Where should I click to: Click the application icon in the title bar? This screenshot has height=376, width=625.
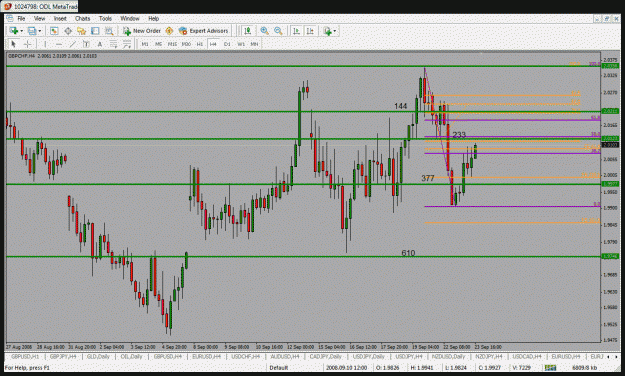click(7, 6)
